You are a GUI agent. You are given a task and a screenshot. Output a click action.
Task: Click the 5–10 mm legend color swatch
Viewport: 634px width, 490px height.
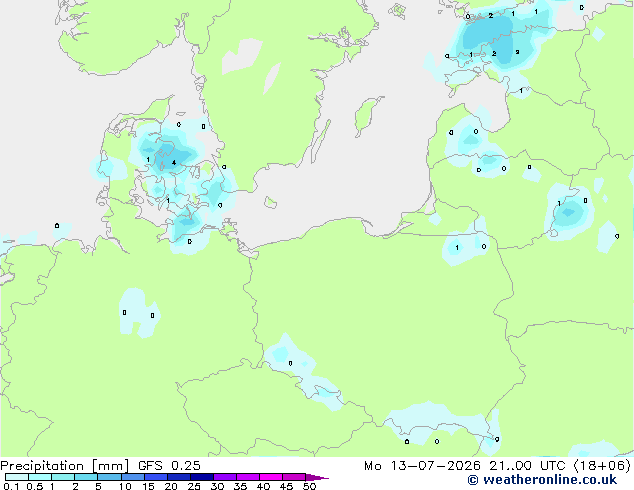point(110,477)
